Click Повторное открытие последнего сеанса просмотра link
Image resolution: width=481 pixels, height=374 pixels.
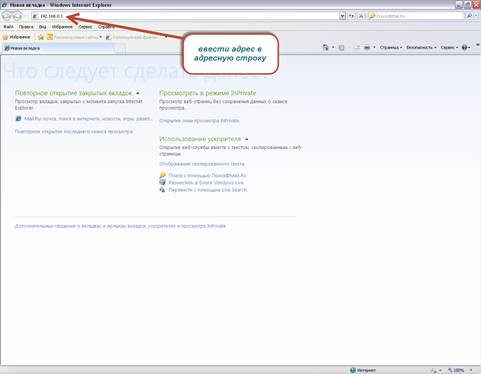point(74,132)
